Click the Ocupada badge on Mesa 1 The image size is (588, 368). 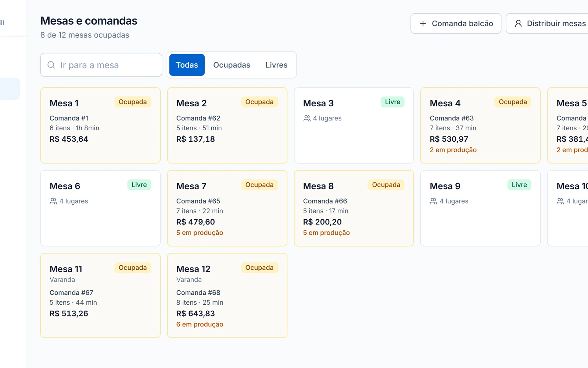(133, 102)
